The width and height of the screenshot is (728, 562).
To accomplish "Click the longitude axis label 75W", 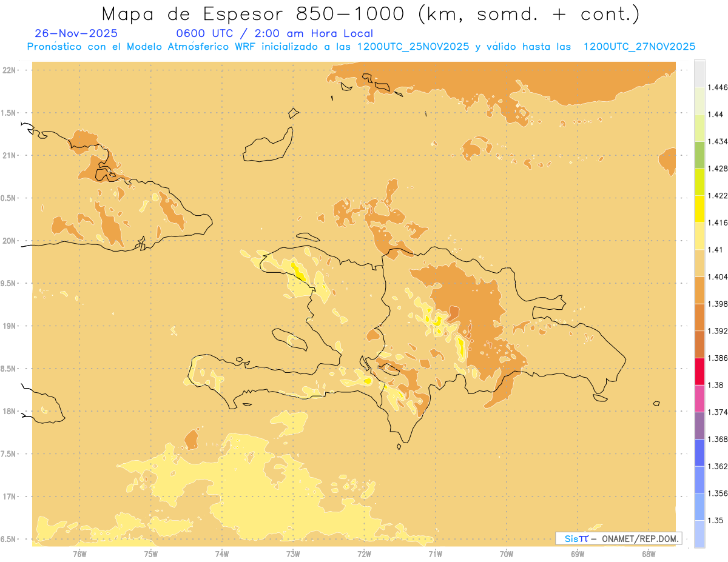I will pos(150,554).
